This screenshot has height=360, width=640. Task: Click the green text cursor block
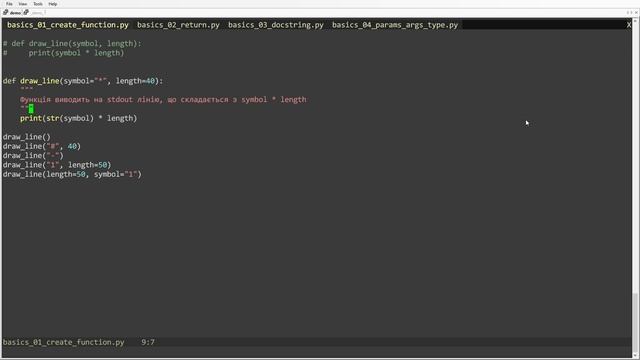(31, 109)
